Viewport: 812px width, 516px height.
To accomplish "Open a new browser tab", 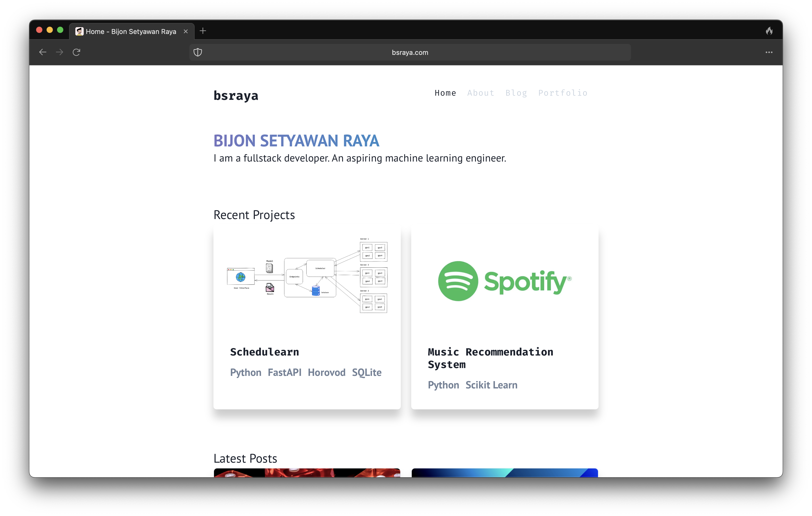I will 203,31.
